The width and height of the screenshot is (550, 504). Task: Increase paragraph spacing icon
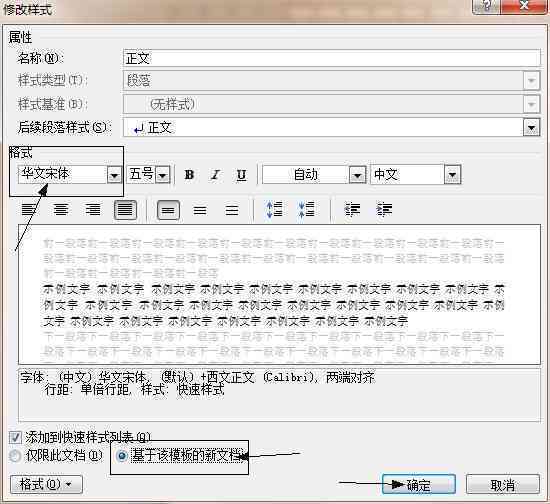click(275, 210)
